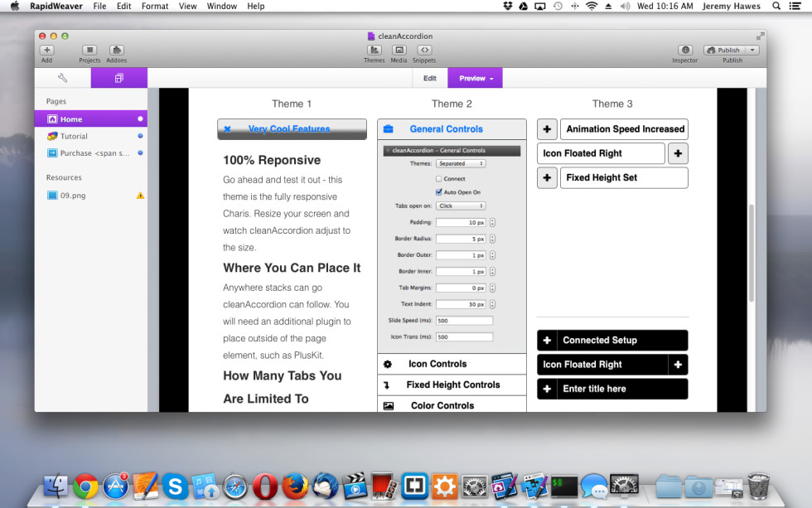Click the gear icon on Icon Controls

388,364
